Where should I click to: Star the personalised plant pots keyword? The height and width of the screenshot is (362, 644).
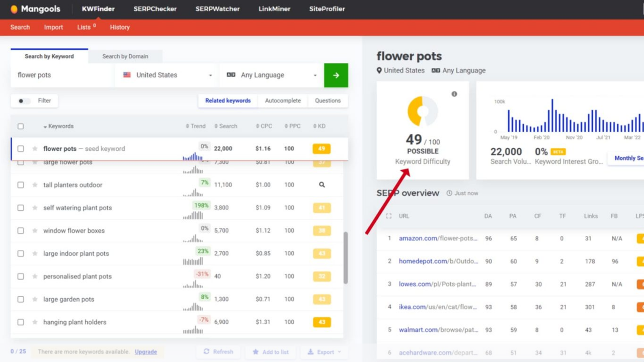click(x=35, y=277)
